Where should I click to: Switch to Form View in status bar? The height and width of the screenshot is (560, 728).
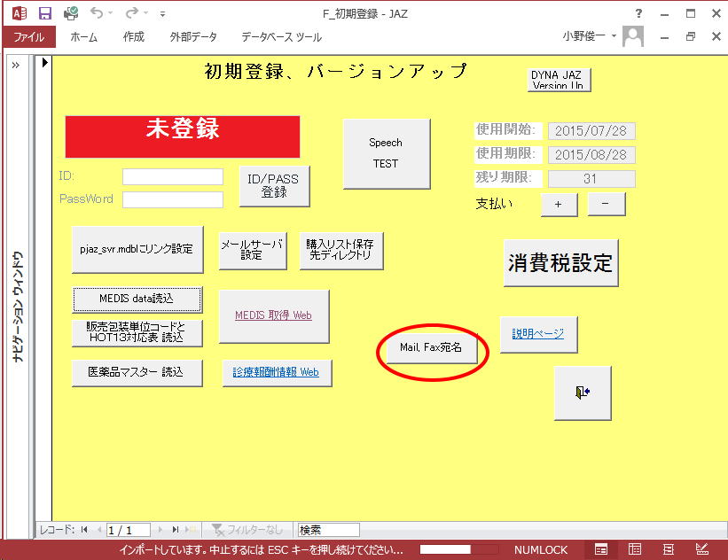[x=601, y=549]
